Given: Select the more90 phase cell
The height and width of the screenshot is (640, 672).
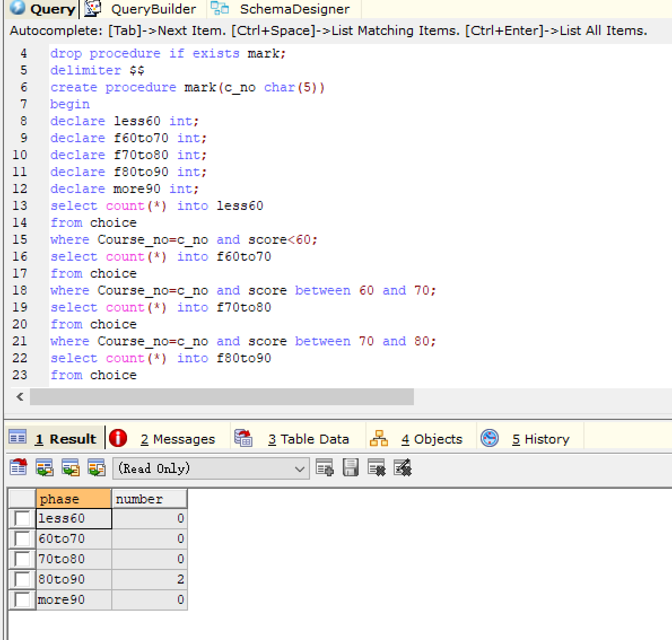Looking at the screenshot, I should 74,599.
